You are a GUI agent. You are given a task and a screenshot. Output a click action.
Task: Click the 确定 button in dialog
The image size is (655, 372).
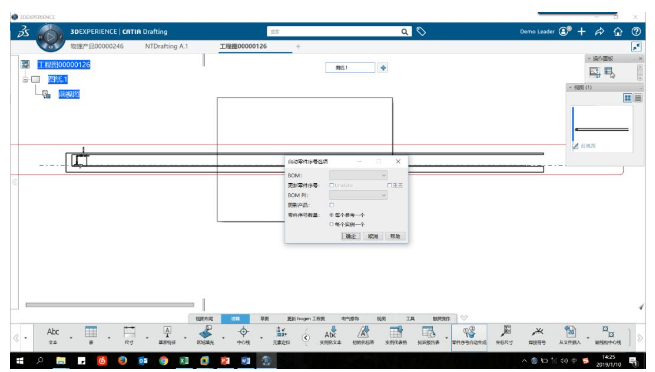[x=350, y=236]
